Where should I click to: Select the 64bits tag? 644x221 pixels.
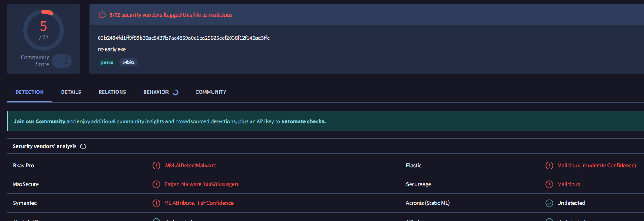pyautogui.click(x=128, y=62)
